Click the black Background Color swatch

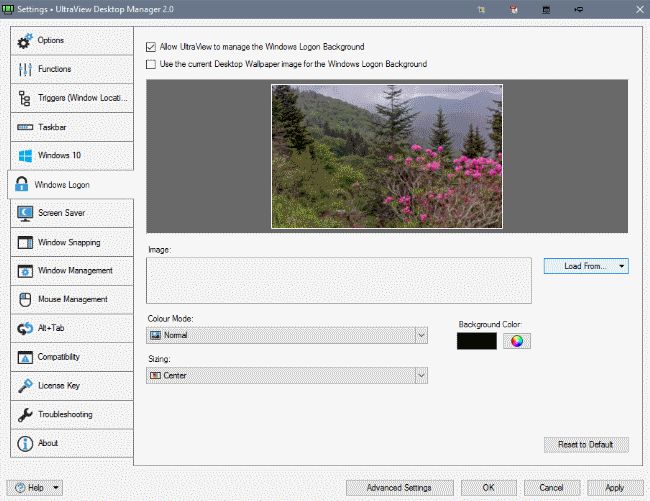pos(476,341)
